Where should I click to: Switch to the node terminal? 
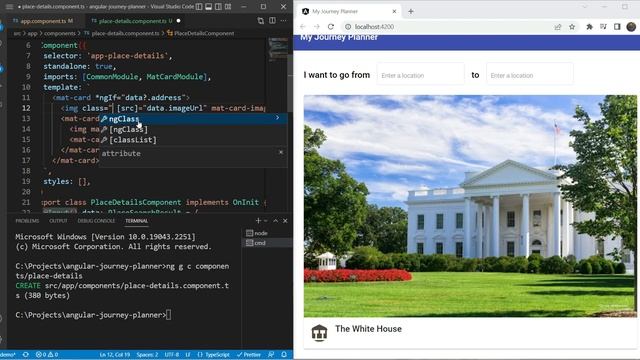pyautogui.click(x=267, y=233)
